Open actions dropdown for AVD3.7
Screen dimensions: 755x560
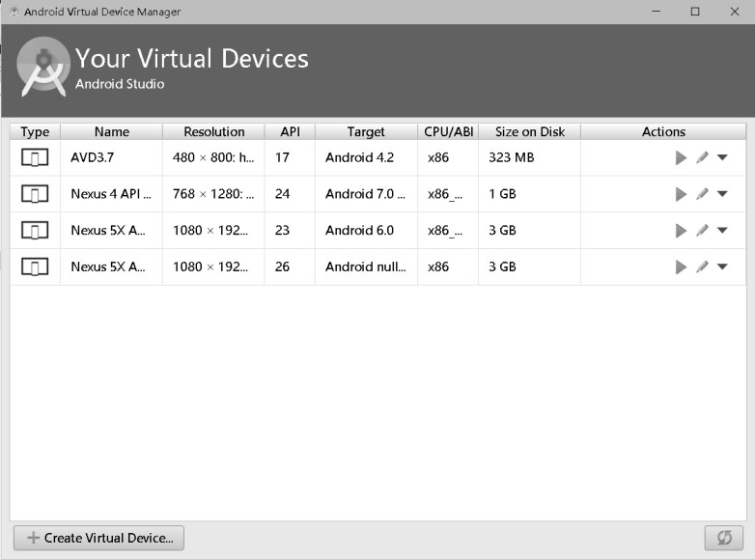click(x=722, y=157)
